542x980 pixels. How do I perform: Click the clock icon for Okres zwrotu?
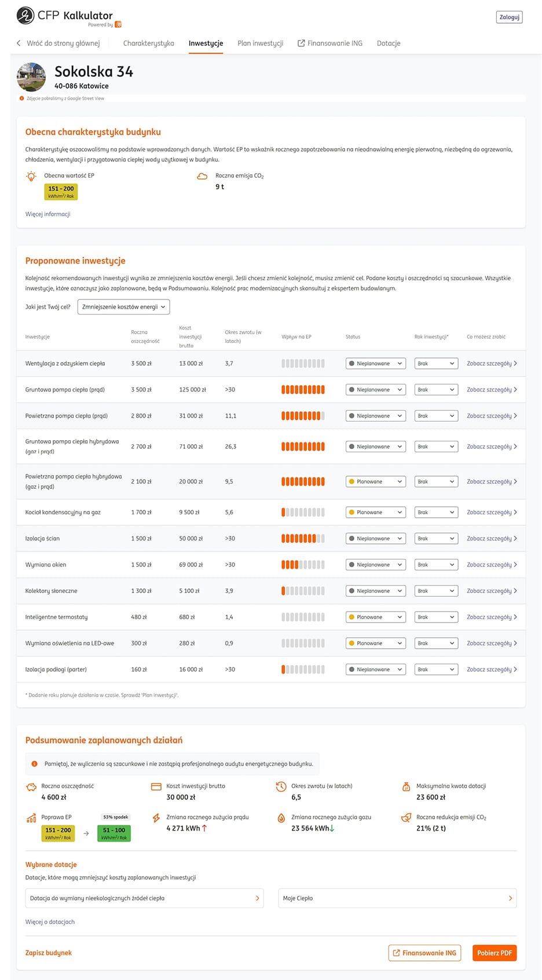281,787
